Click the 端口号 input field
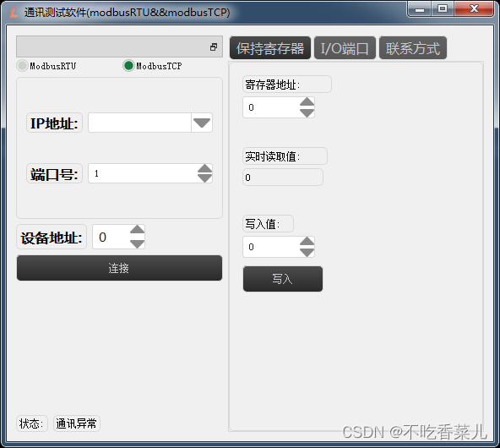Viewport: 500px width, 448px height. [143, 173]
